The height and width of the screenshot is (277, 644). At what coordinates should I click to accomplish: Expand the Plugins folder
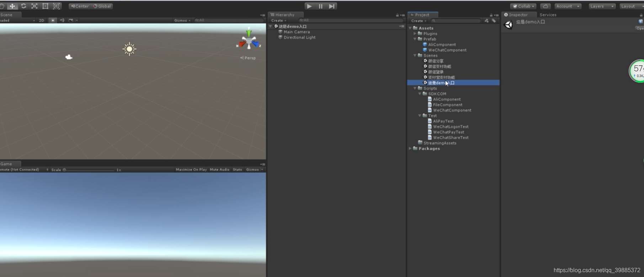coord(415,33)
